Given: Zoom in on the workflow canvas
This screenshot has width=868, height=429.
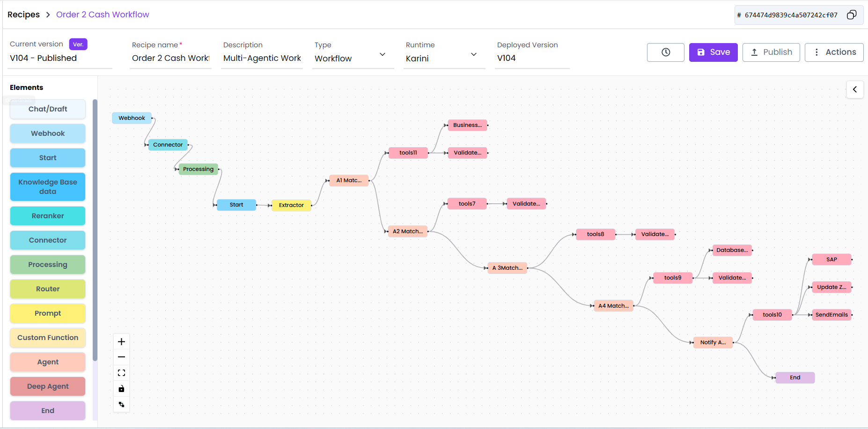Looking at the screenshot, I should [121, 341].
